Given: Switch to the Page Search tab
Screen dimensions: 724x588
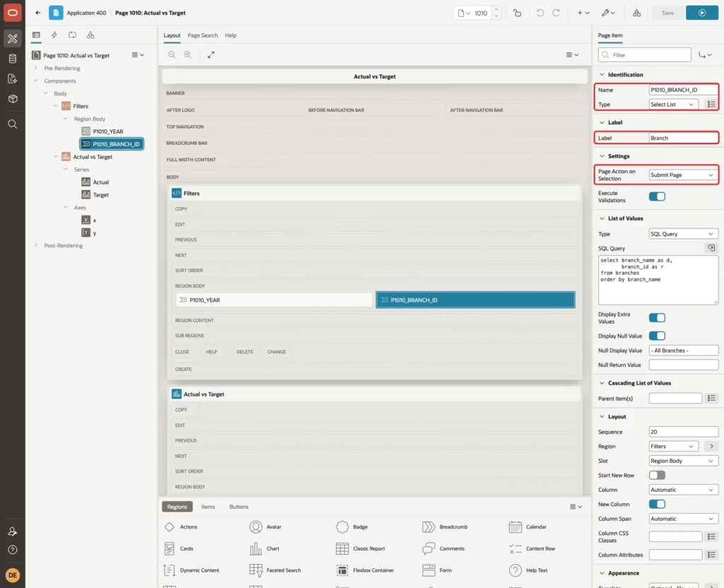Looking at the screenshot, I should coord(202,35).
